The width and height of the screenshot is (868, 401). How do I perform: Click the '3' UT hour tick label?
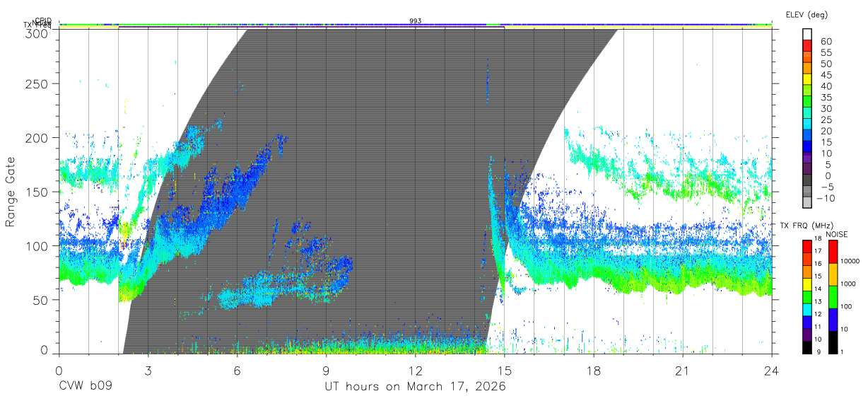pyautogui.click(x=148, y=371)
